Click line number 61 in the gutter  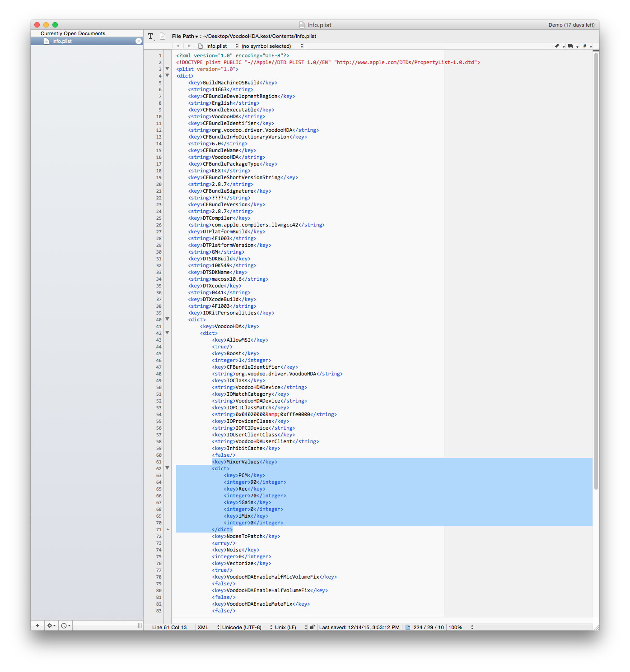coord(159,462)
